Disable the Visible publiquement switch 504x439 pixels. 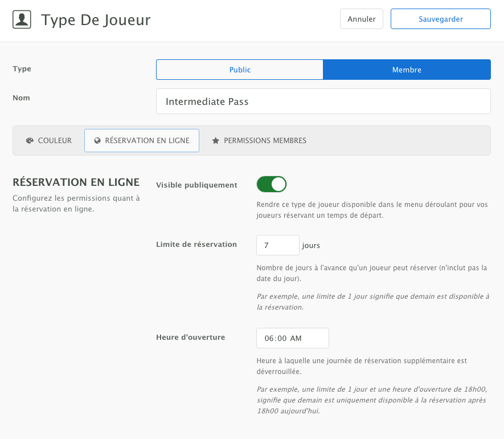click(x=272, y=184)
